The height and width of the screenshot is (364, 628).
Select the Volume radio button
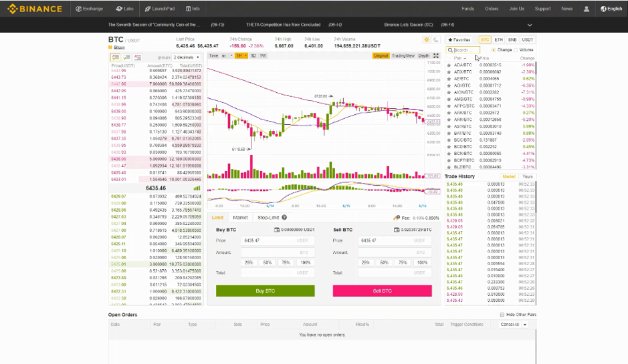(x=516, y=50)
